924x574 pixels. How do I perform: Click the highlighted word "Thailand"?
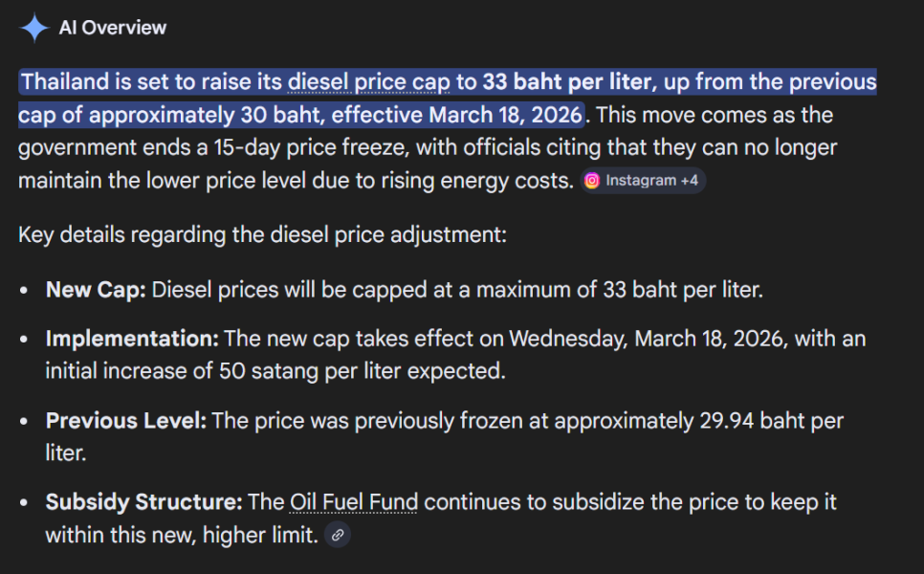65,82
